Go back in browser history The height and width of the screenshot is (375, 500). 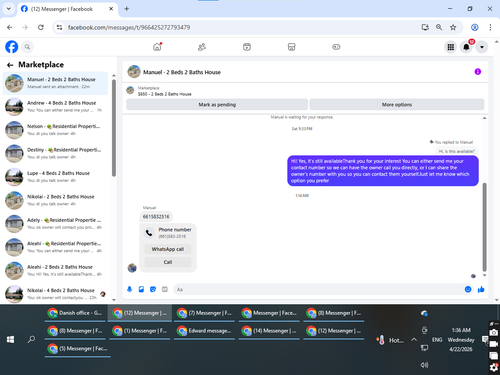10,27
